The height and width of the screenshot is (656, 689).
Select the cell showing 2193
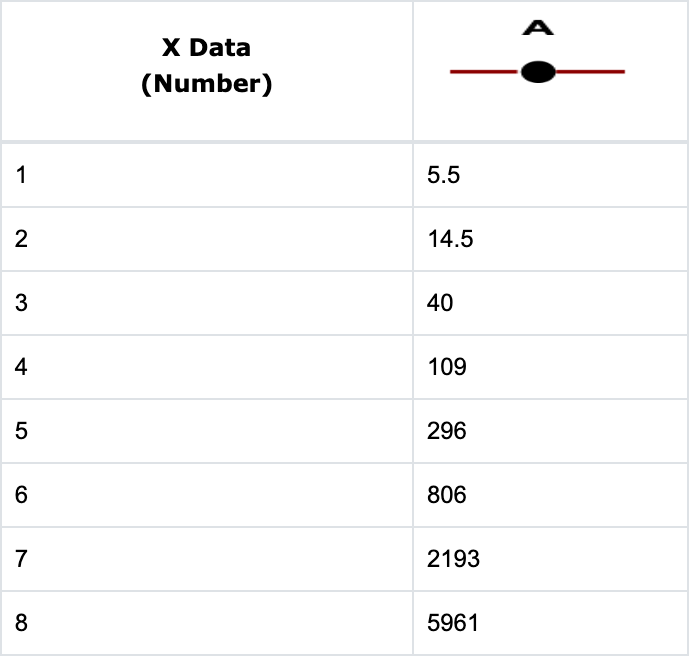click(x=453, y=559)
